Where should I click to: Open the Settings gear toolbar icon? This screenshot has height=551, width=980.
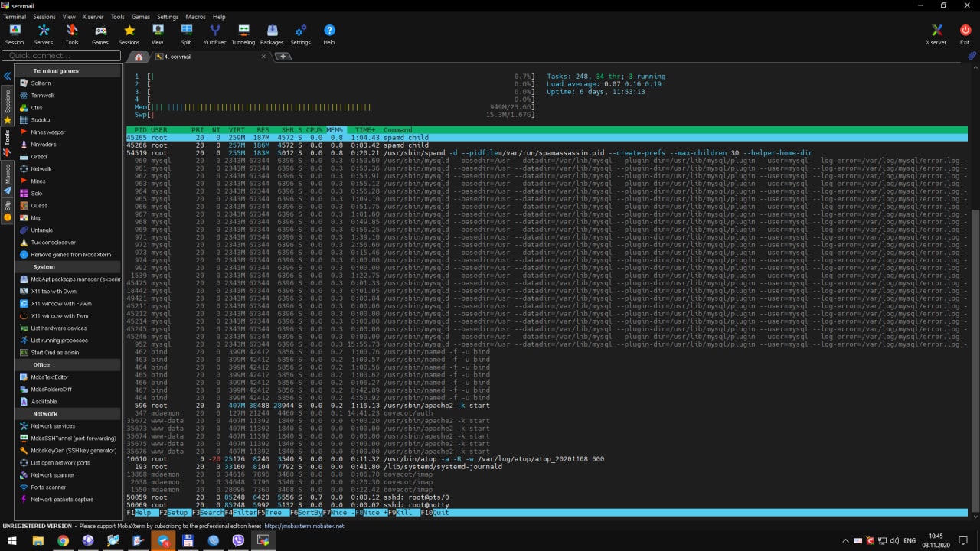(x=300, y=34)
